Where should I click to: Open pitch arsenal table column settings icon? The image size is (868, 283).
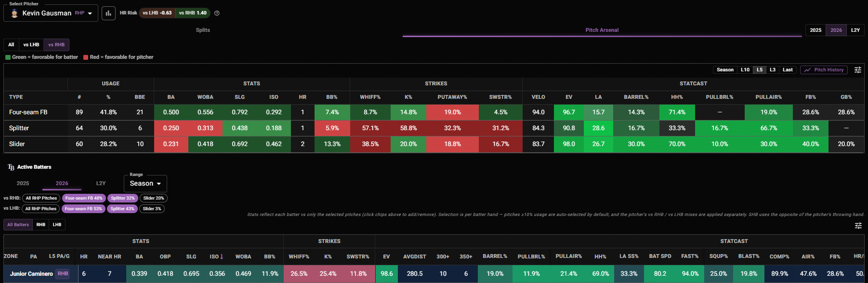pyautogui.click(x=858, y=70)
